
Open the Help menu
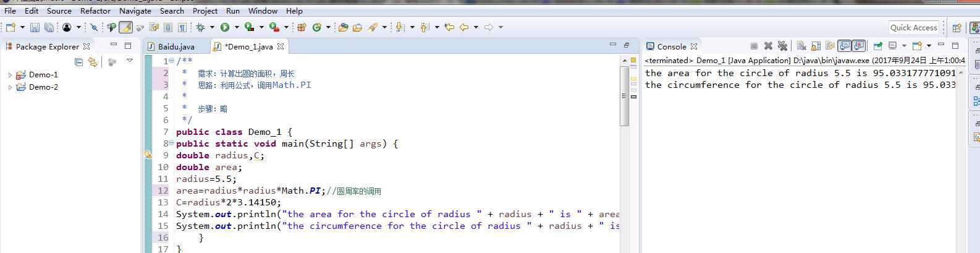pyautogui.click(x=295, y=11)
